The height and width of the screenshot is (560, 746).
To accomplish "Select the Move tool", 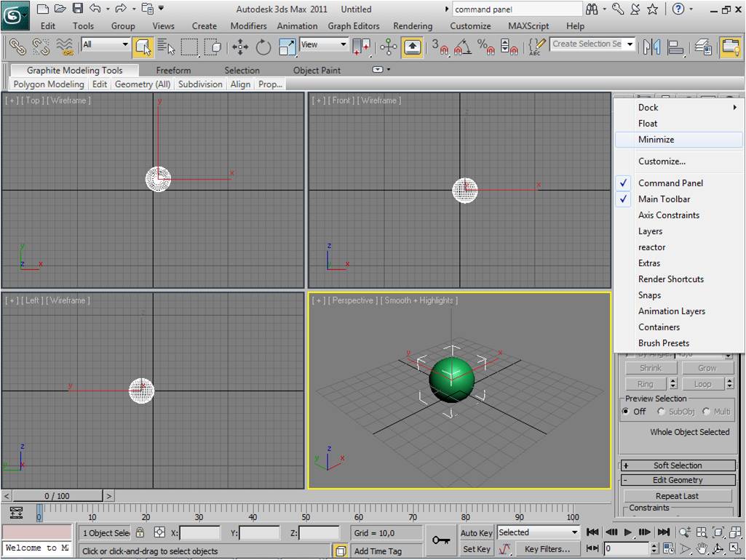I will [240, 47].
